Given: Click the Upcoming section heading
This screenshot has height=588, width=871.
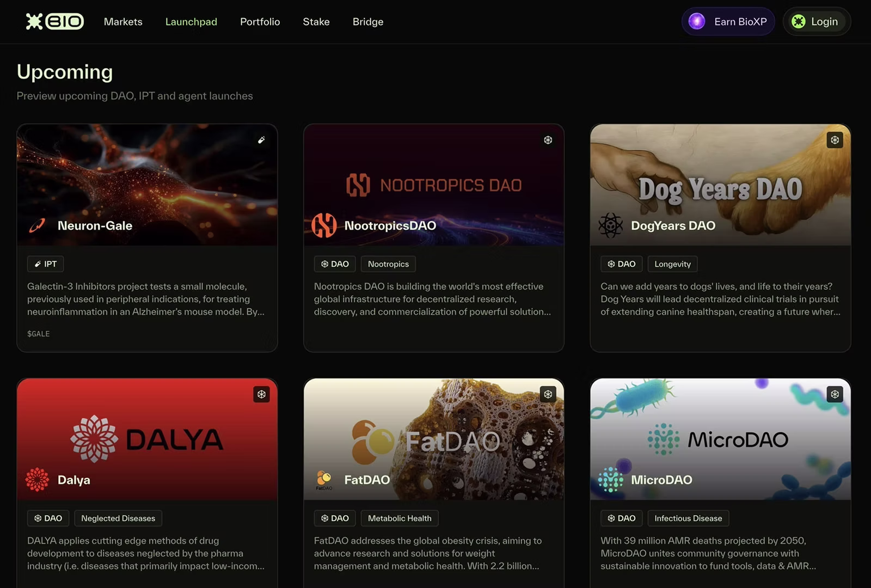Looking at the screenshot, I should click(x=65, y=72).
